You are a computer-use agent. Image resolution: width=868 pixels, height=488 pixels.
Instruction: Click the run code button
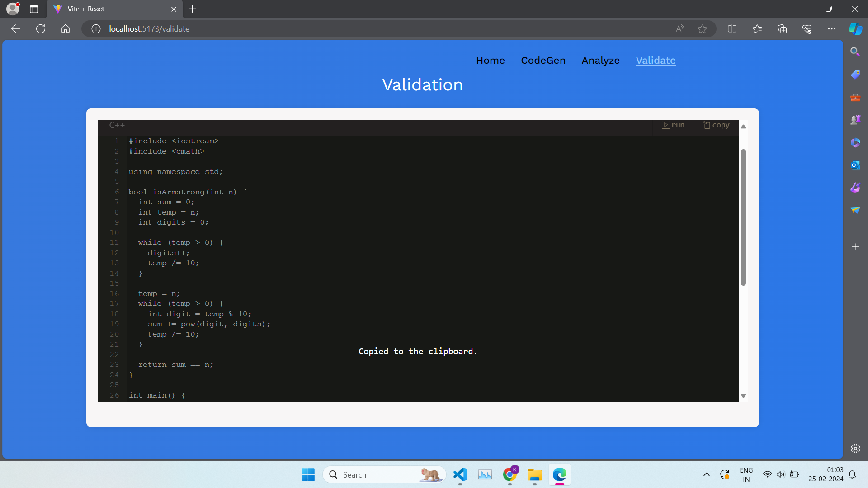(673, 125)
